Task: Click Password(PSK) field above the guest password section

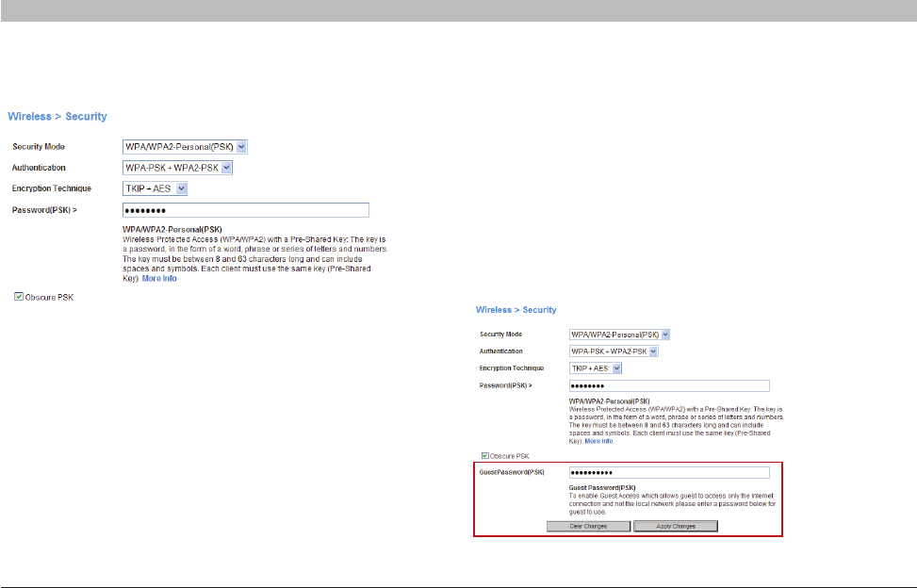Action: tap(669, 385)
